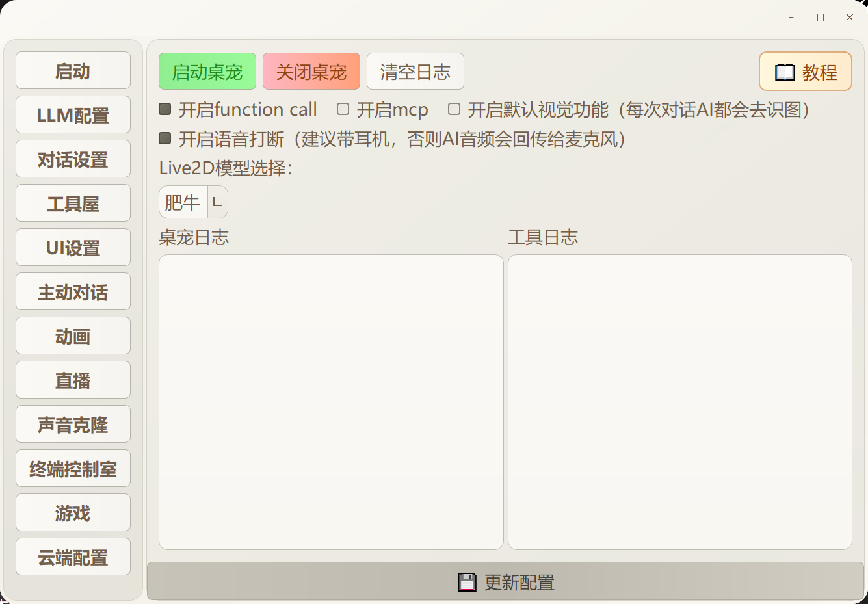Disable the 开启function call checkbox

click(x=164, y=109)
